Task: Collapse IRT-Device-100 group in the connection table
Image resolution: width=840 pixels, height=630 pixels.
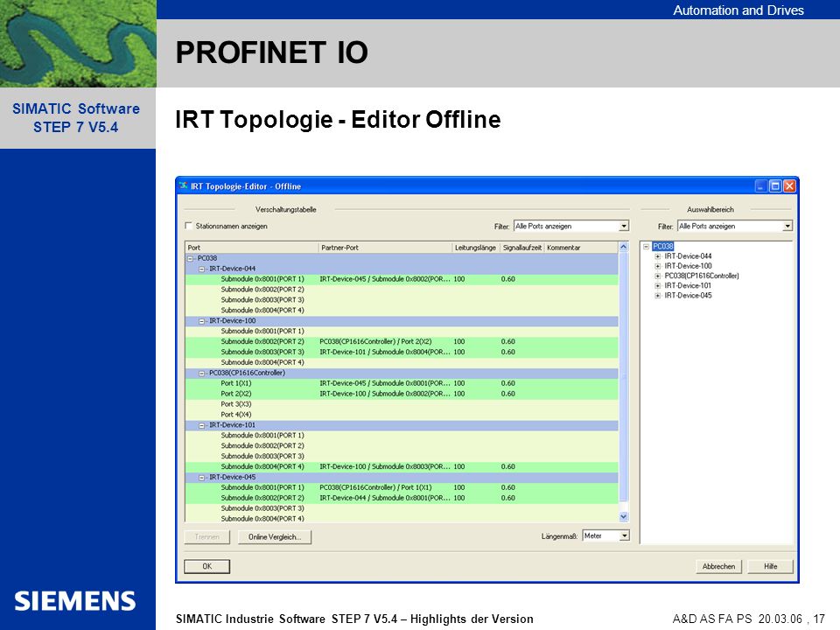Action: tap(202, 321)
